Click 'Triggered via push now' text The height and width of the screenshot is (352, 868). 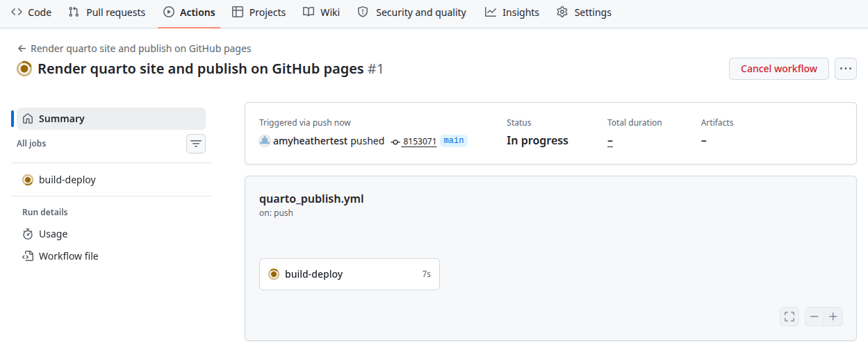(305, 123)
